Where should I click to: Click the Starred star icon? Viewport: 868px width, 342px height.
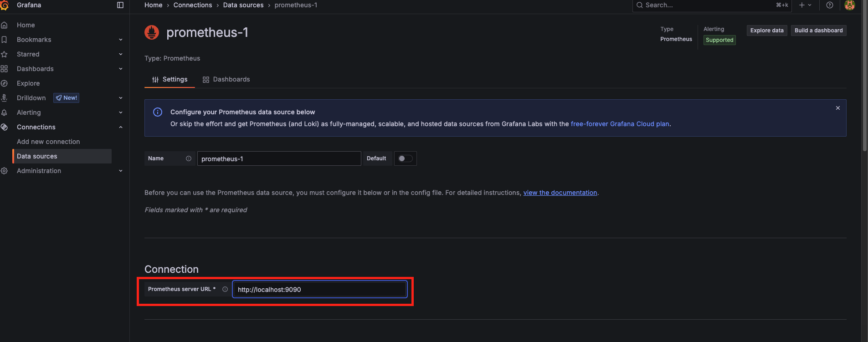point(4,54)
